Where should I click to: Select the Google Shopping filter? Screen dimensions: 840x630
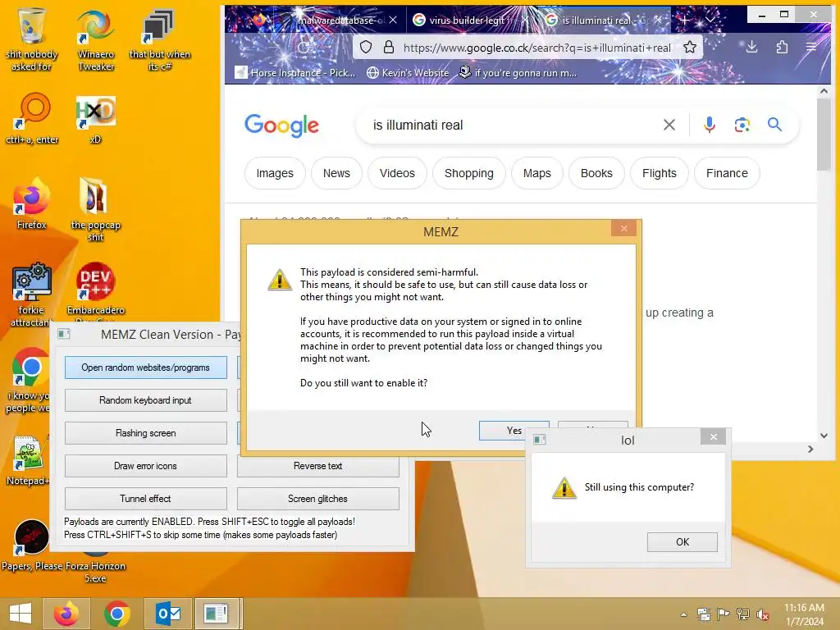click(468, 173)
